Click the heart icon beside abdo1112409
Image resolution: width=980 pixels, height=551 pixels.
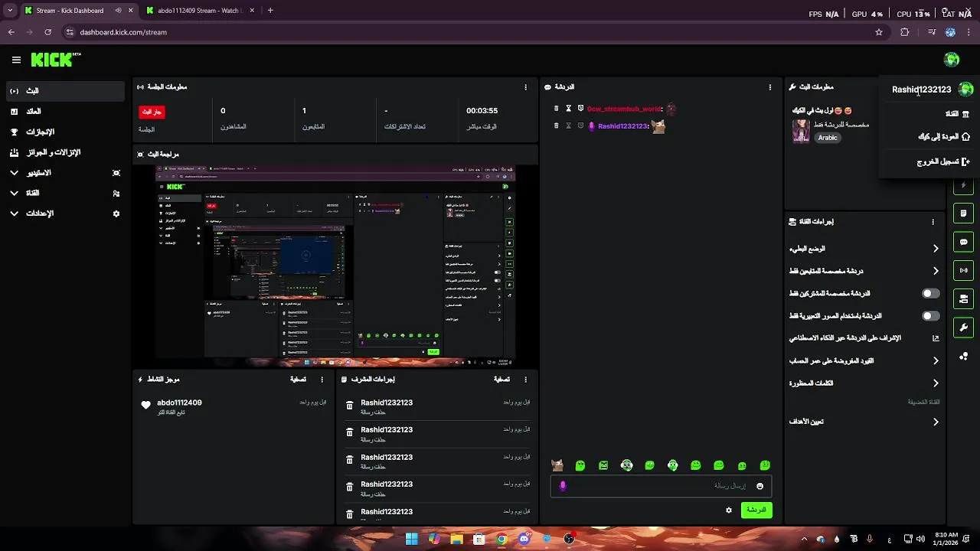(x=146, y=405)
